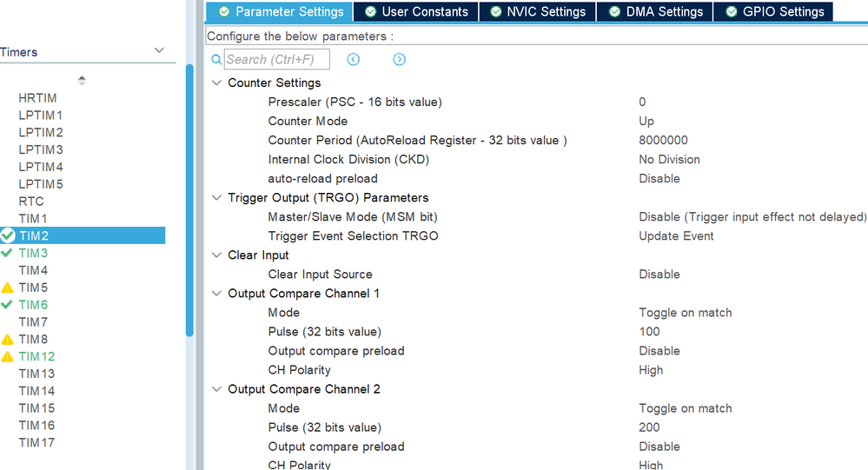This screenshot has height=470, width=868.
Task: Click the green check circle beside TIM2
Action: 7,235
